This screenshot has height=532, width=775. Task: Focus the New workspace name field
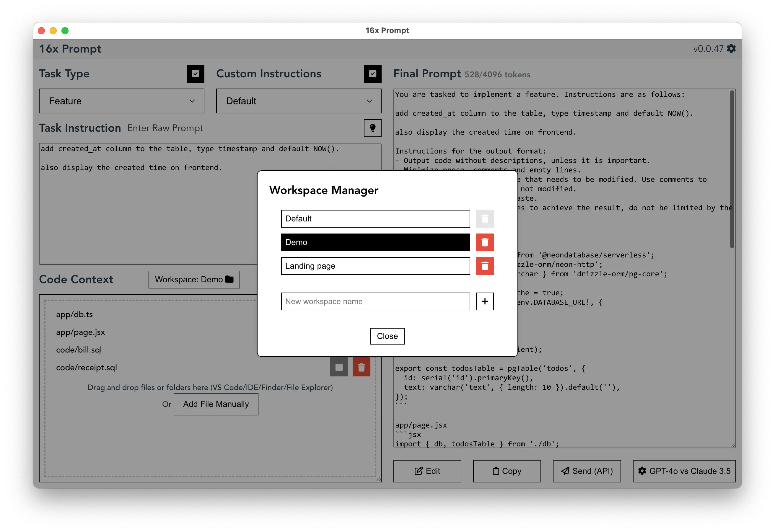point(375,301)
